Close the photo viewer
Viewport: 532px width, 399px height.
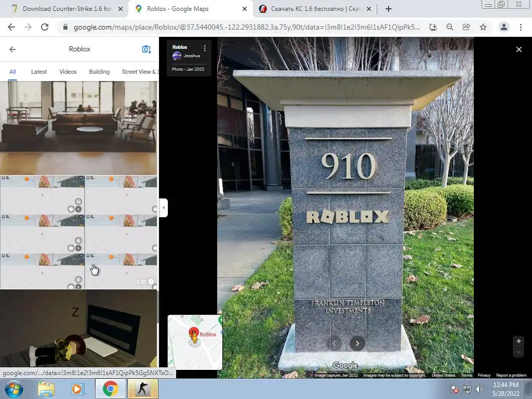click(519, 49)
